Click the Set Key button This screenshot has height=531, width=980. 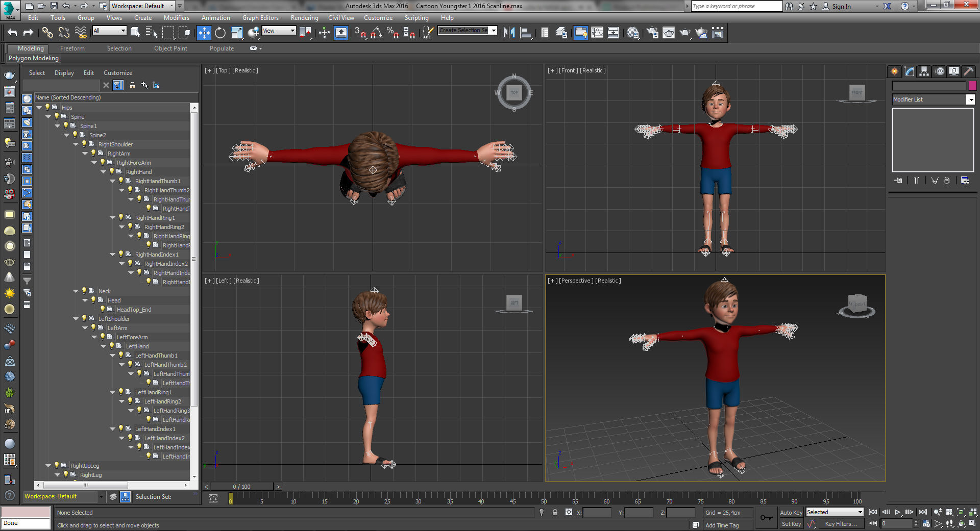point(791,524)
